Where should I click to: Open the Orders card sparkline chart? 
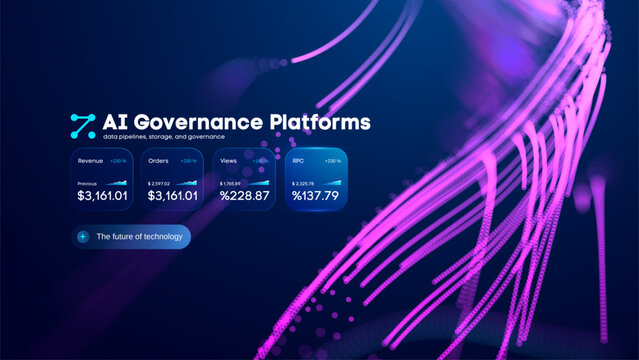[187, 183]
